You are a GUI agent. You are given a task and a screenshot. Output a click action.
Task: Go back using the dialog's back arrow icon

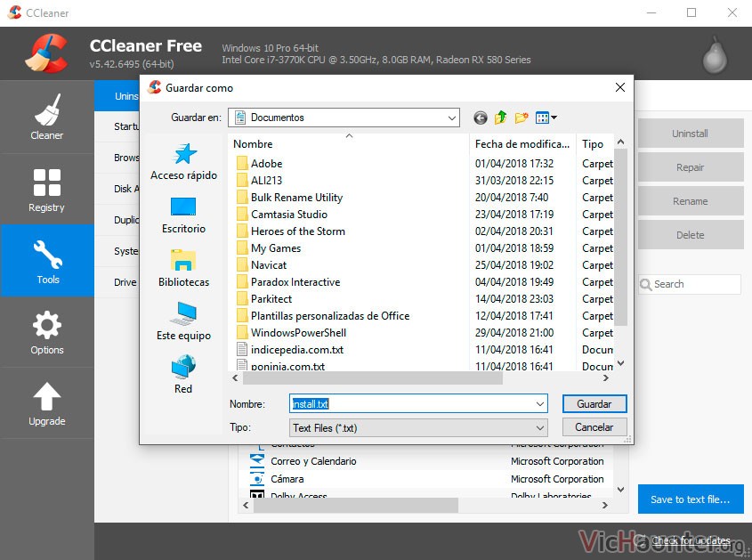(x=480, y=118)
